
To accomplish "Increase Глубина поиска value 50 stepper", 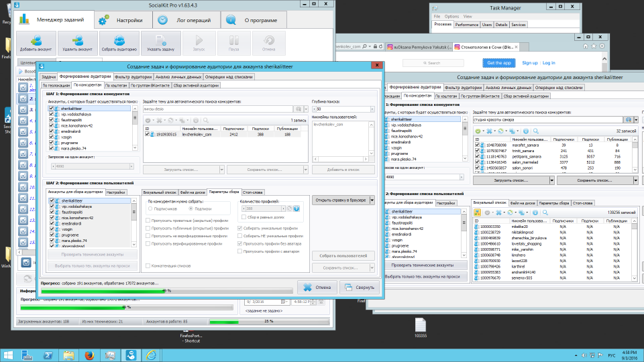I will (x=372, y=109).
